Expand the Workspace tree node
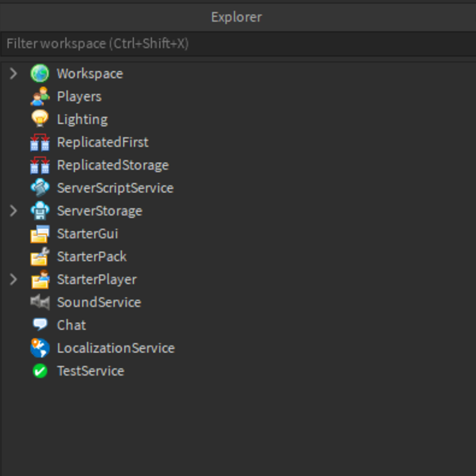This screenshot has width=476, height=476. tap(13, 74)
